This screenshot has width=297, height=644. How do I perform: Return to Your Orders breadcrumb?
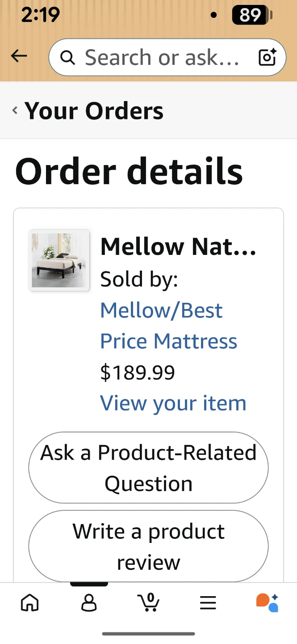(x=94, y=110)
